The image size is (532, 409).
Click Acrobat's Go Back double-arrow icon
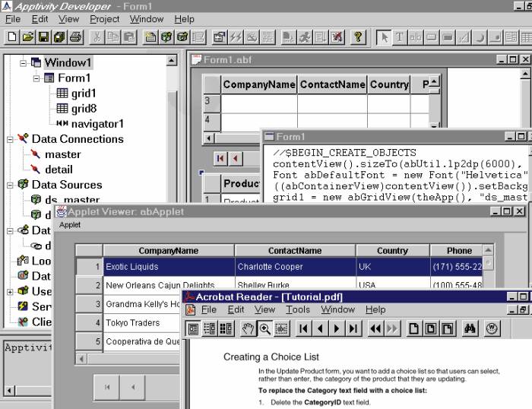[x=375, y=328]
